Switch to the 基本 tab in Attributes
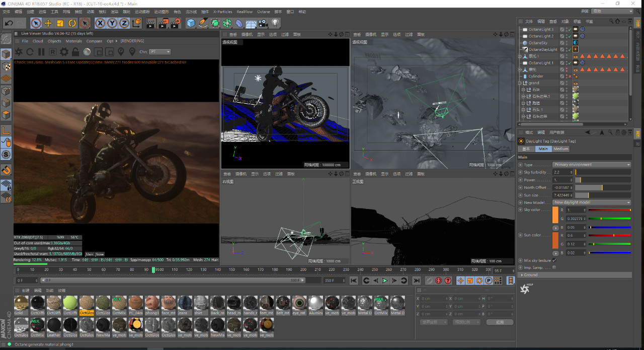 pyautogui.click(x=526, y=149)
